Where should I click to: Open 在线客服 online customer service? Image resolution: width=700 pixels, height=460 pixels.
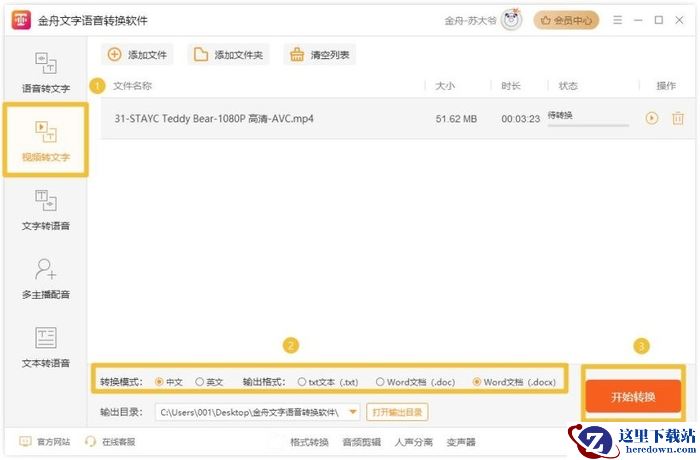(110, 442)
